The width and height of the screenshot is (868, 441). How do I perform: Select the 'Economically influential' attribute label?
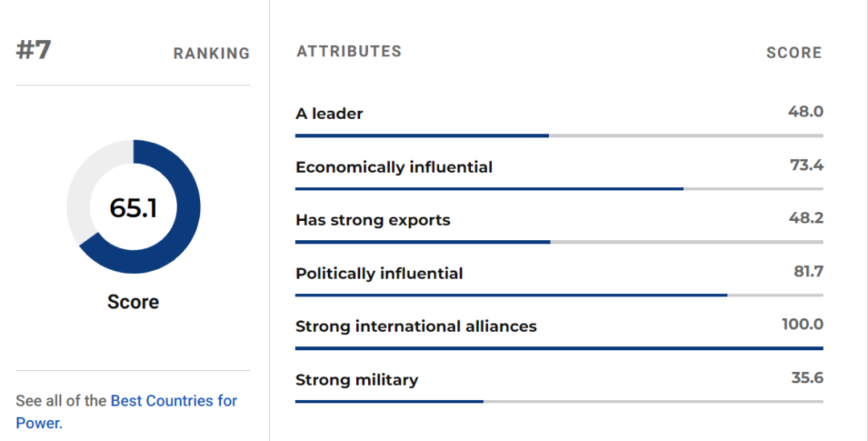tap(394, 167)
